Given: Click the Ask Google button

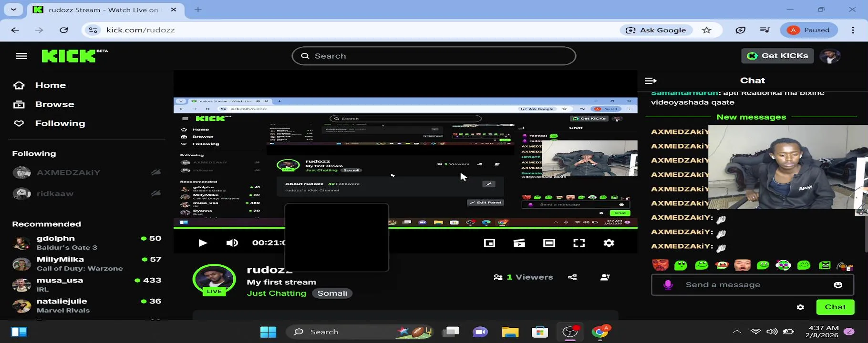Looking at the screenshot, I should pos(656,30).
